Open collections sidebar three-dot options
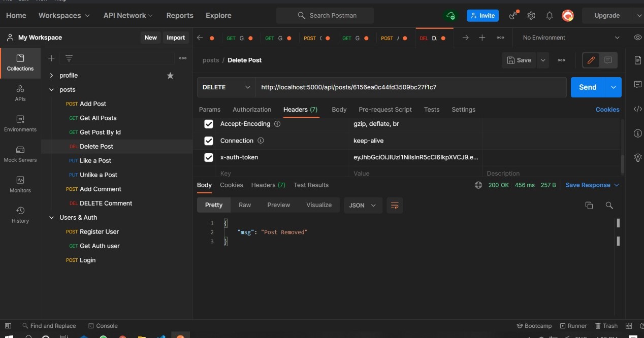Screen dimensions: 644x338 tap(183, 58)
